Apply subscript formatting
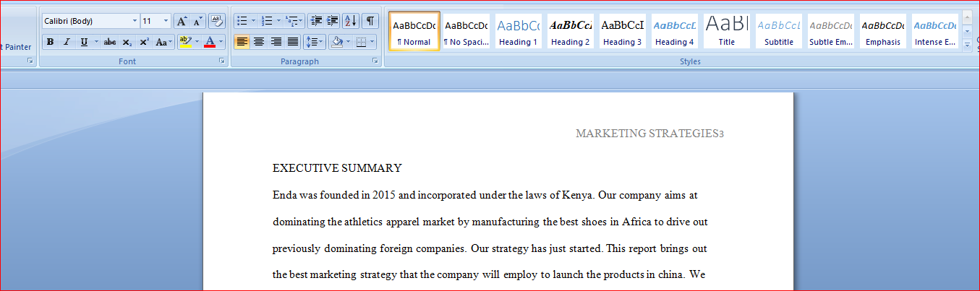This screenshot has height=291, width=980. click(127, 42)
